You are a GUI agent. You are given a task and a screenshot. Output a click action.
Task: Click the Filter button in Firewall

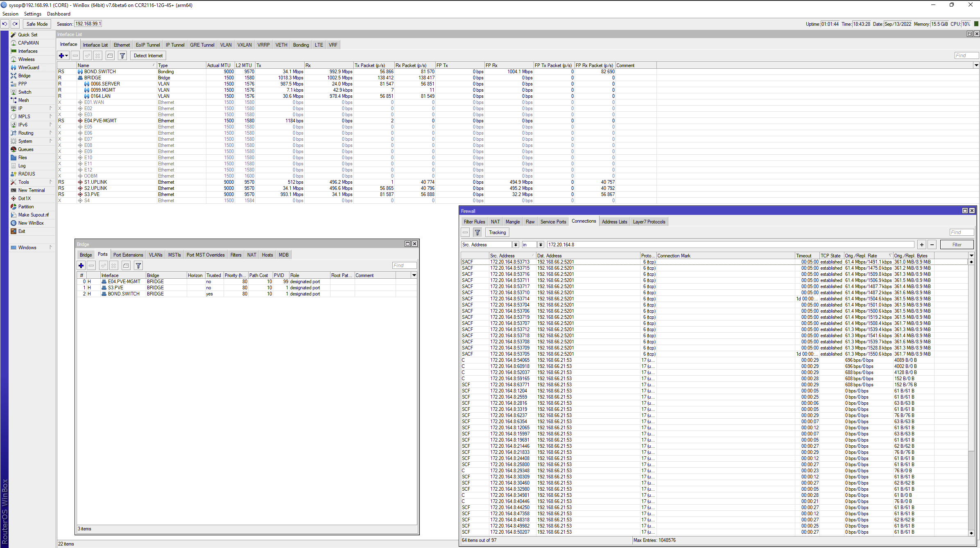click(x=957, y=245)
